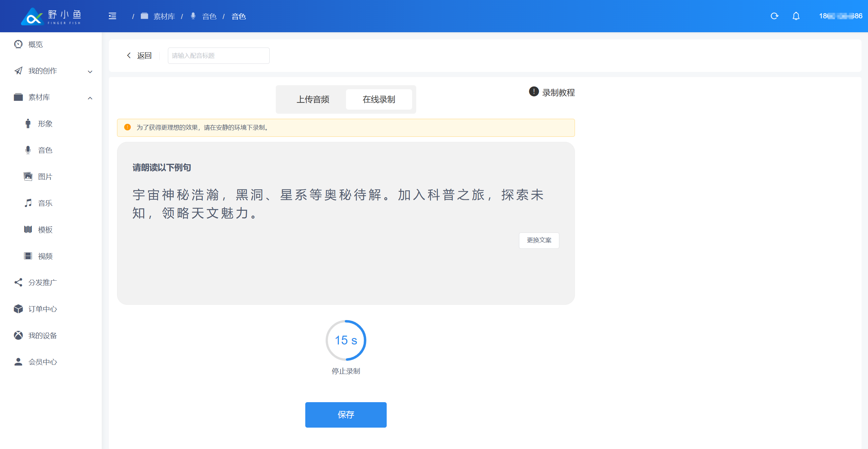Open the 录制教程 recording tutorial
Viewport: 868px width, 449px height.
click(x=552, y=92)
